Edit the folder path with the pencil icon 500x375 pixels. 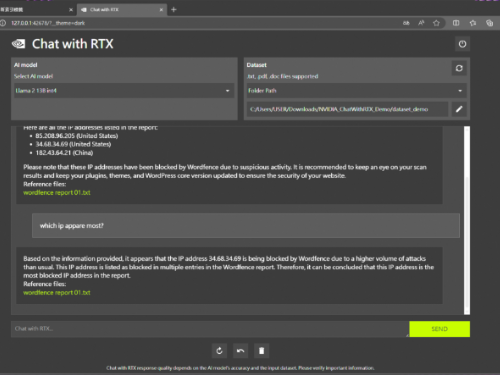[x=459, y=109]
